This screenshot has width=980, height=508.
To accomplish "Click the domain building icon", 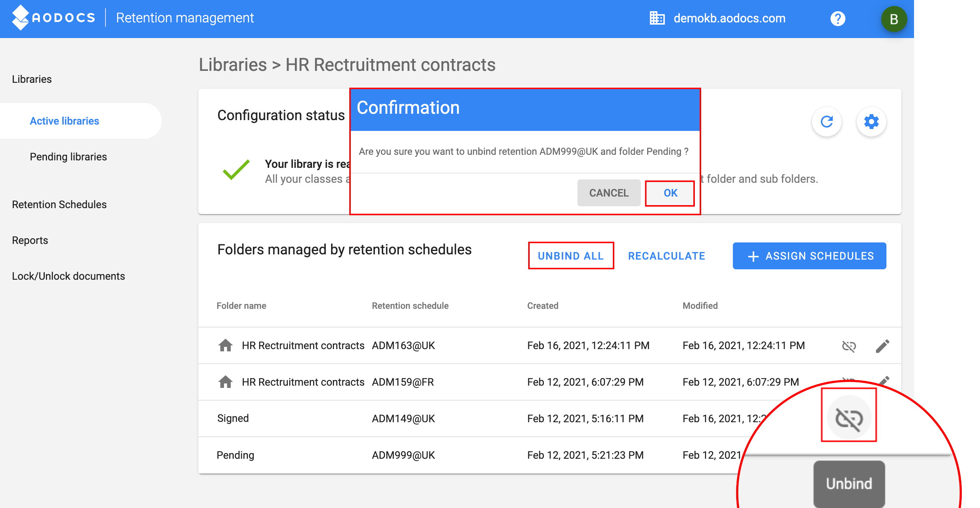I will (x=657, y=18).
